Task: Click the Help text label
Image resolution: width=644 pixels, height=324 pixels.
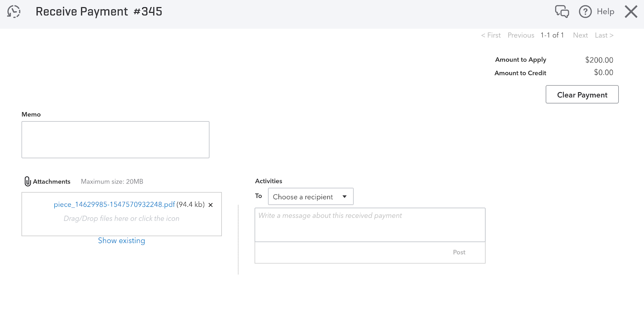Action: pyautogui.click(x=605, y=12)
